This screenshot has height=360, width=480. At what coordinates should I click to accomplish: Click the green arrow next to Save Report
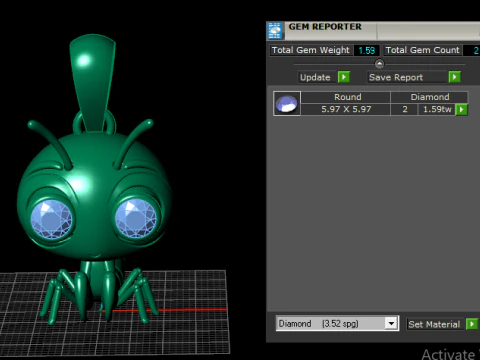[454, 77]
